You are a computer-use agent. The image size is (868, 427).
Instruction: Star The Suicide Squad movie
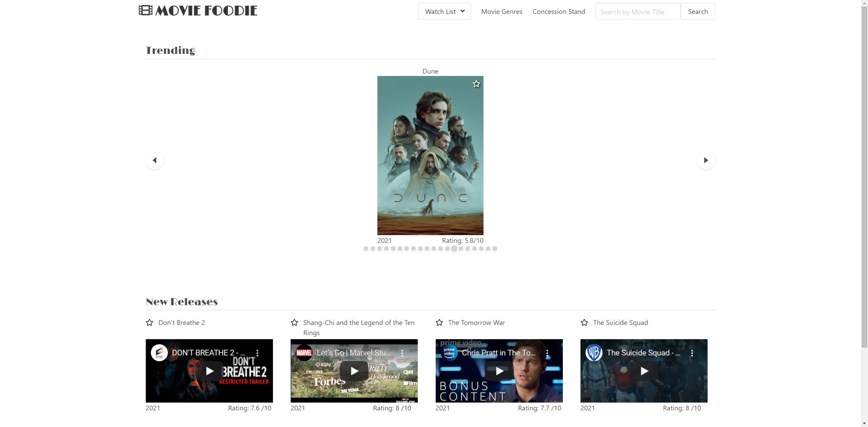(585, 323)
